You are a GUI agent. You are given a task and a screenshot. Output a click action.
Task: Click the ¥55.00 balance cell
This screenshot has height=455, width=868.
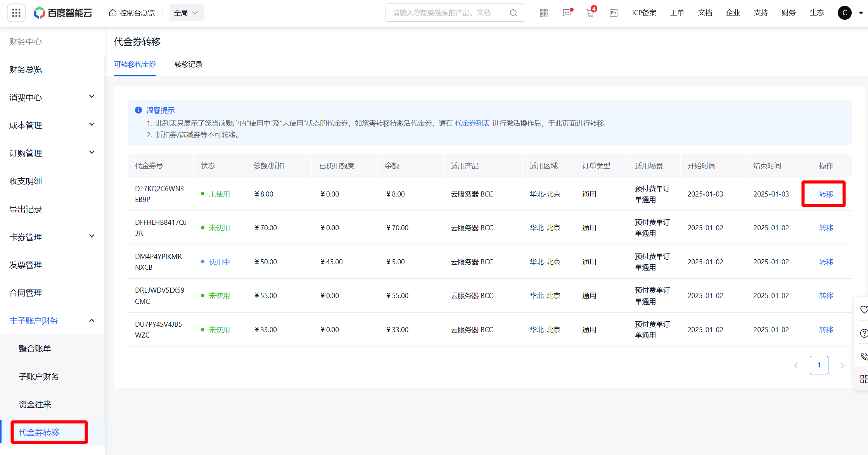pos(397,295)
